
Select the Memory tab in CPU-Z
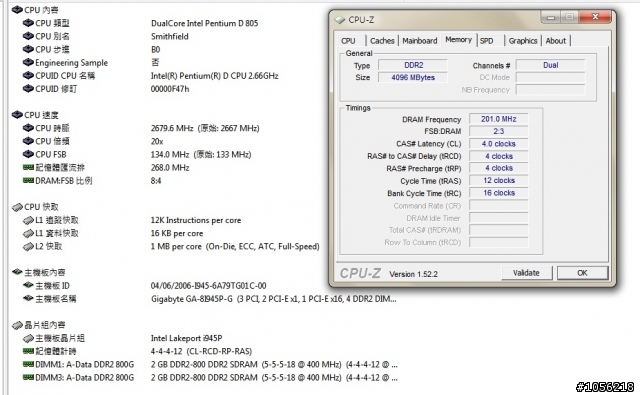458,40
